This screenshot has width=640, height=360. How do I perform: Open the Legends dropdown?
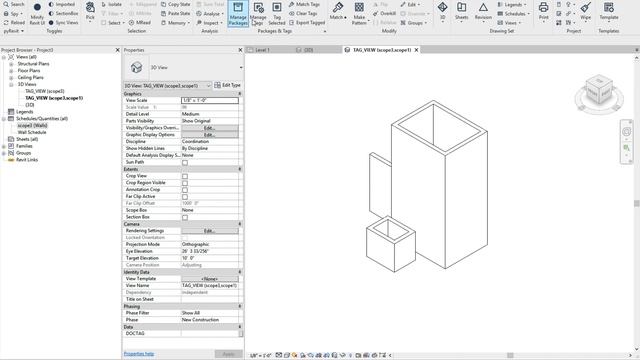[x=512, y=4]
